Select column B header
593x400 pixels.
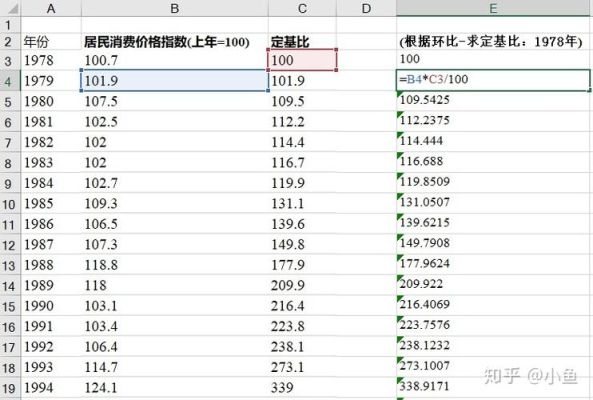[175, 8]
